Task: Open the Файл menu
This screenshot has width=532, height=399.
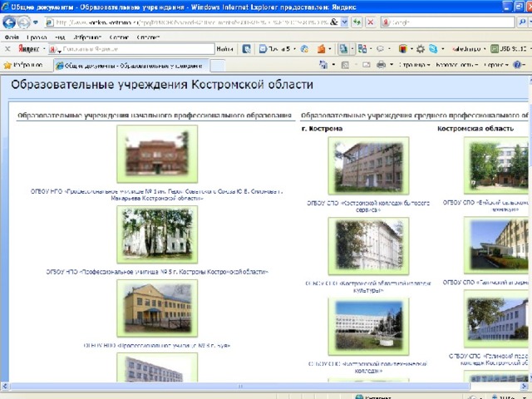Action: click(12, 37)
